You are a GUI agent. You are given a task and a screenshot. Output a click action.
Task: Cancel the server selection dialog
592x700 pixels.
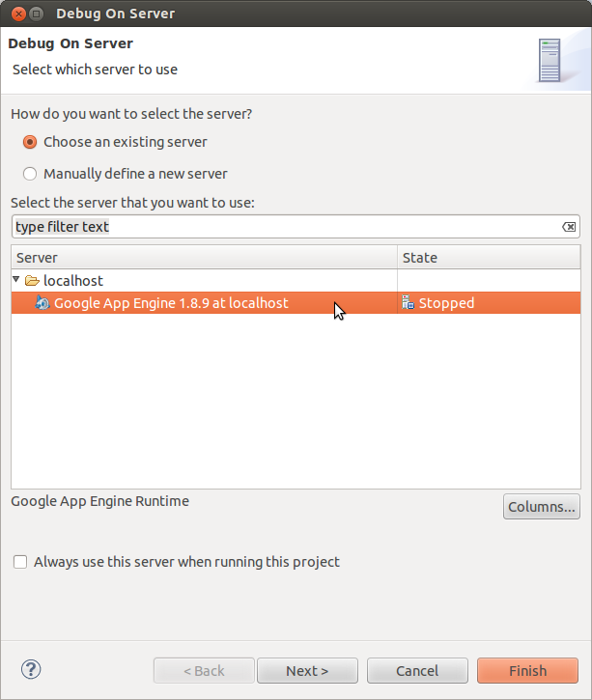pos(417,671)
